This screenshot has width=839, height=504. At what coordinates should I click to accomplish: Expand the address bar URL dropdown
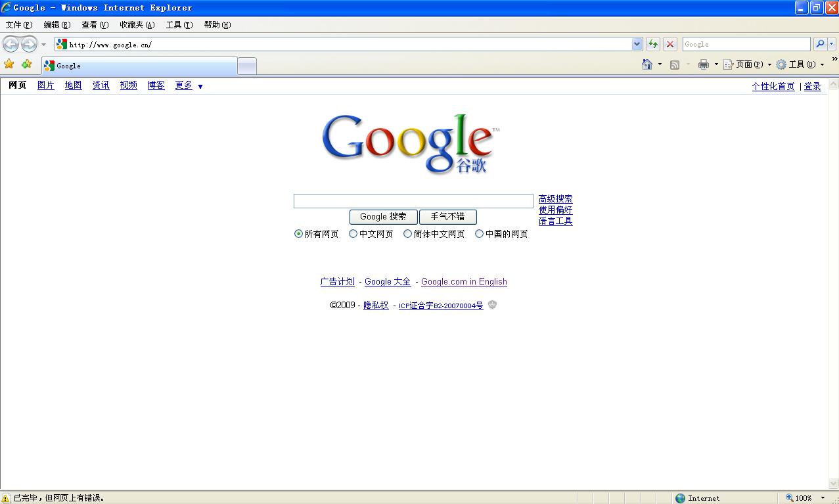click(x=637, y=44)
